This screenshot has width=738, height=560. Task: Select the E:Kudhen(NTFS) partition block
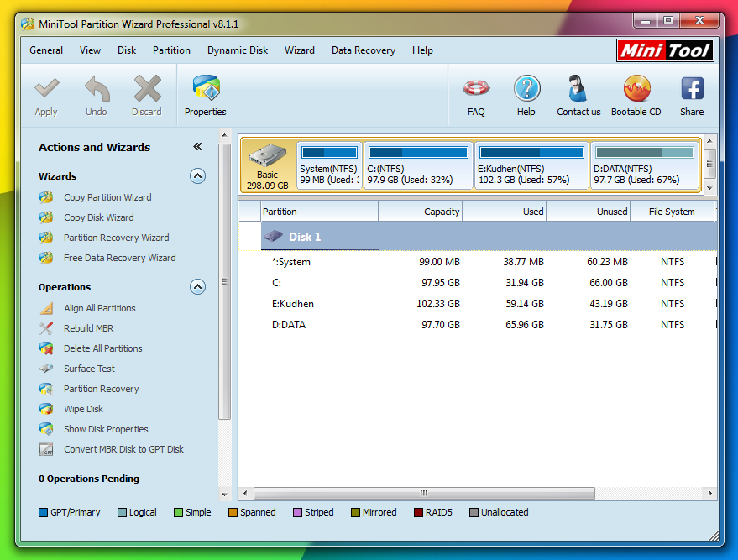point(531,165)
